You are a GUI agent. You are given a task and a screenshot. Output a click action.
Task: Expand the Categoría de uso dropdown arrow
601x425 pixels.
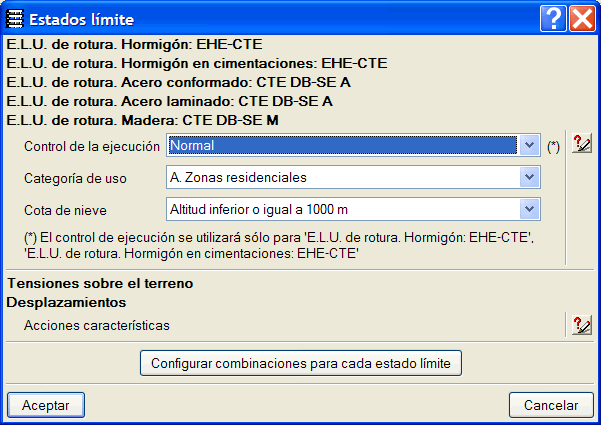[x=530, y=177]
